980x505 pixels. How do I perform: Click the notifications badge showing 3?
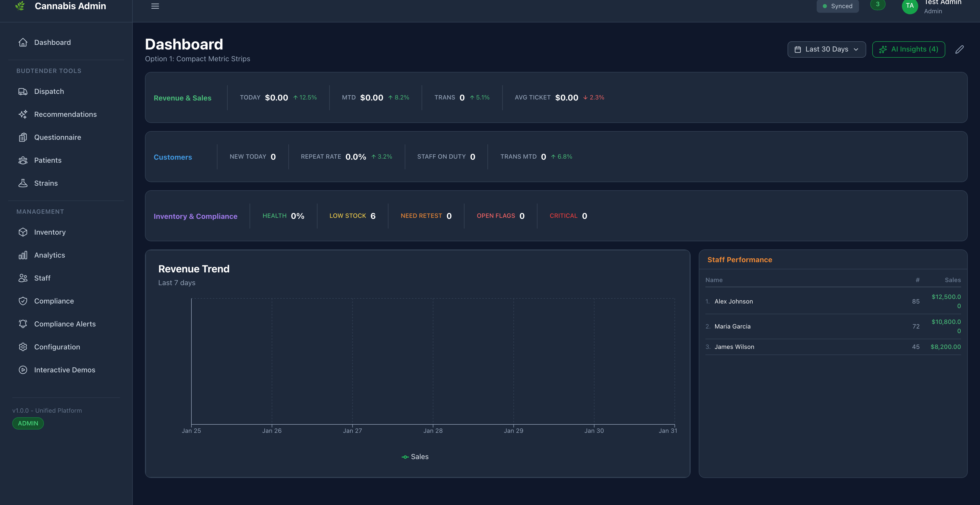point(877,5)
